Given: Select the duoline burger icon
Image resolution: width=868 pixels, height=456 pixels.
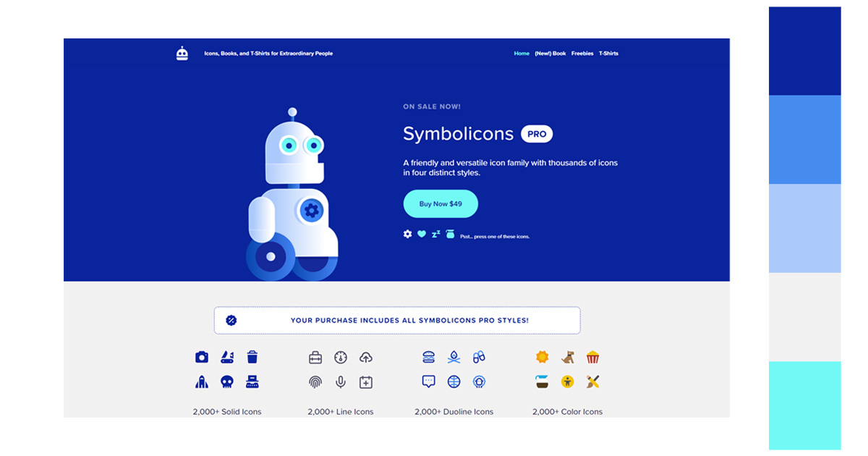Looking at the screenshot, I should (x=428, y=357).
